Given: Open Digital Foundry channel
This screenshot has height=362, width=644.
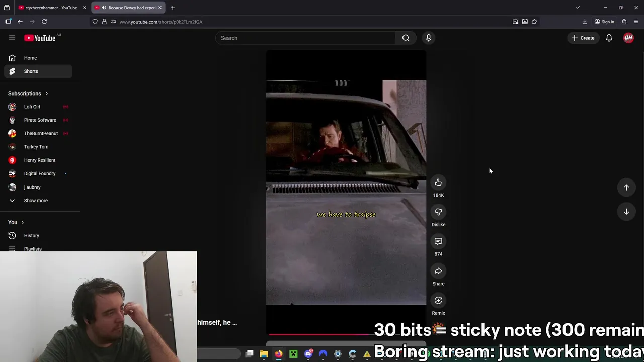Looking at the screenshot, I should pos(38,173).
